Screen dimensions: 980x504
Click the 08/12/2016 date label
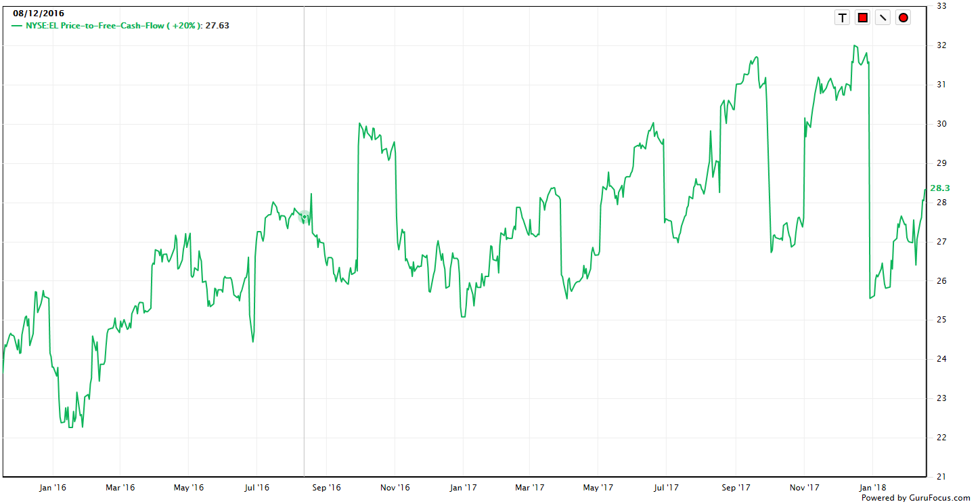click(x=39, y=13)
